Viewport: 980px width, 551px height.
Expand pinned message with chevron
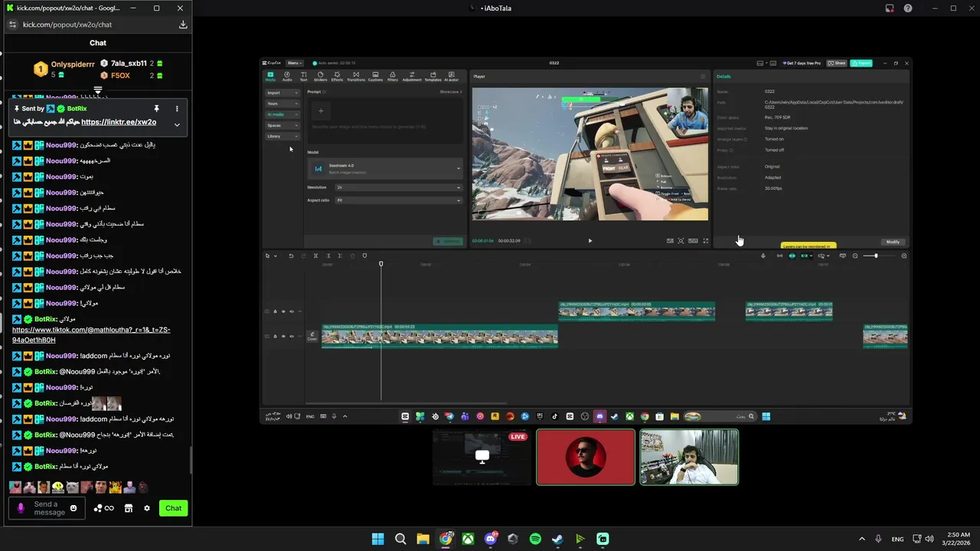point(177,125)
